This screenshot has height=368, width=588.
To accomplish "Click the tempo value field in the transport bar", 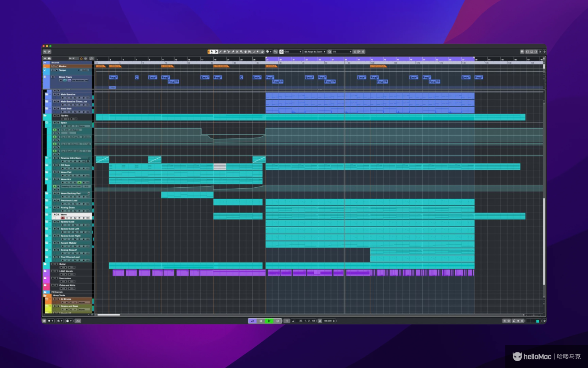I will pos(328,321).
